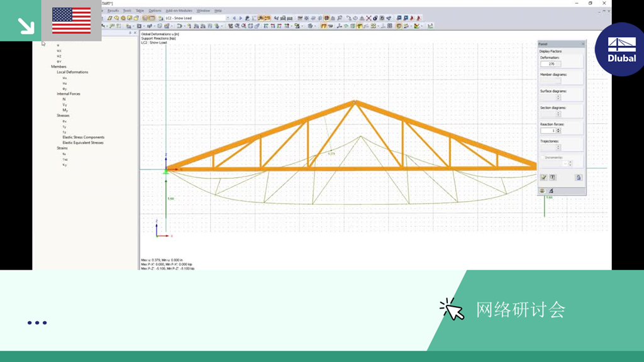Open the LC2 - Snow Load load case dropdown
The image size is (644, 362).
click(228, 18)
